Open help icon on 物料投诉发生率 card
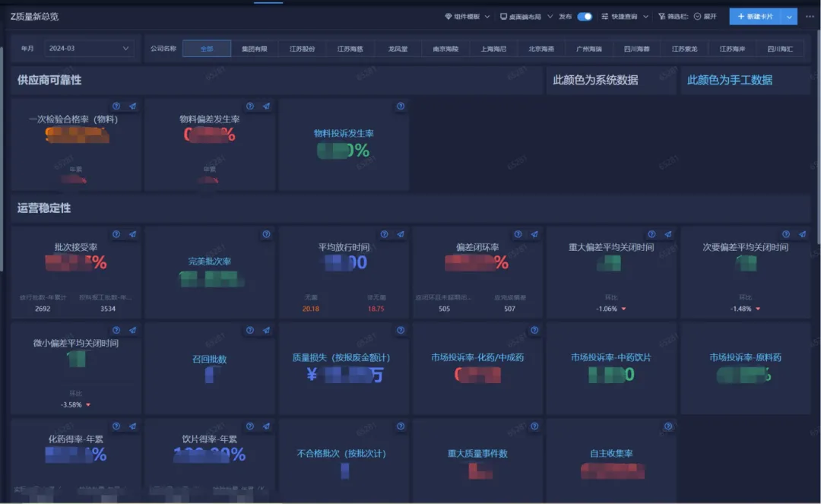 401,106
